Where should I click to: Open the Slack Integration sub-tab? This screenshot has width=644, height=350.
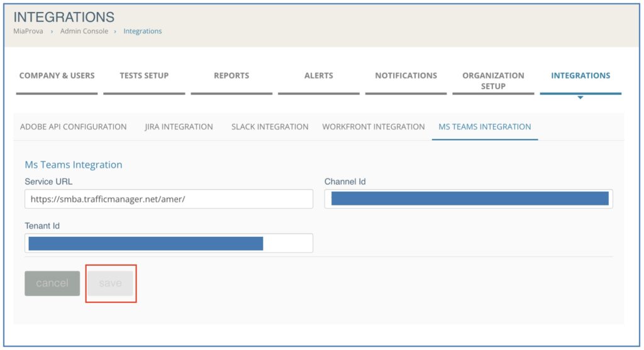(270, 127)
